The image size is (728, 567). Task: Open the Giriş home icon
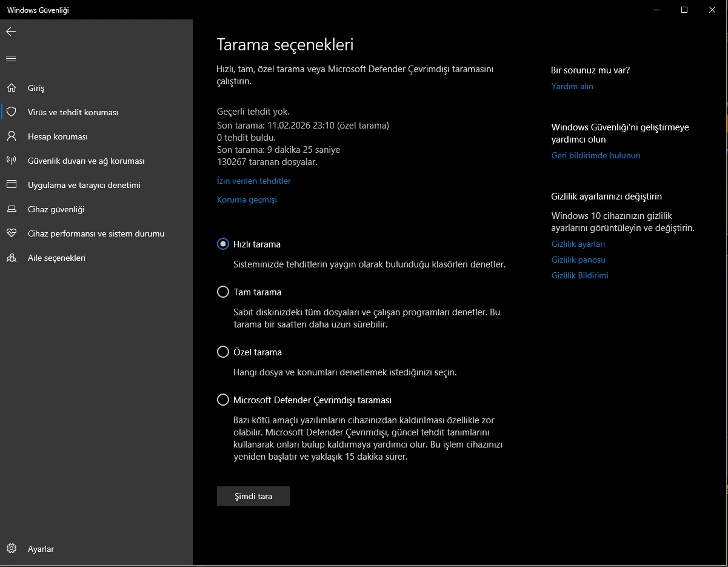click(11, 88)
